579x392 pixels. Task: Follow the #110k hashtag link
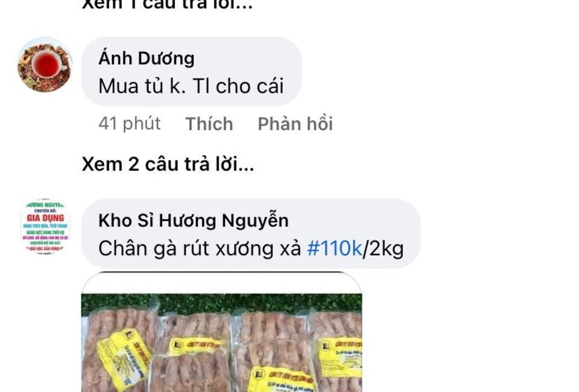click(x=335, y=248)
